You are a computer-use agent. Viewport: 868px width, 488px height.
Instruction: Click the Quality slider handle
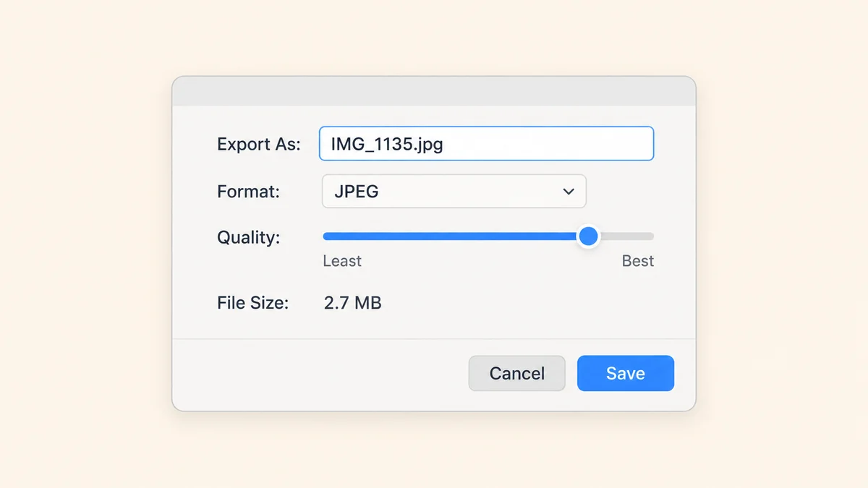[x=589, y=236]
